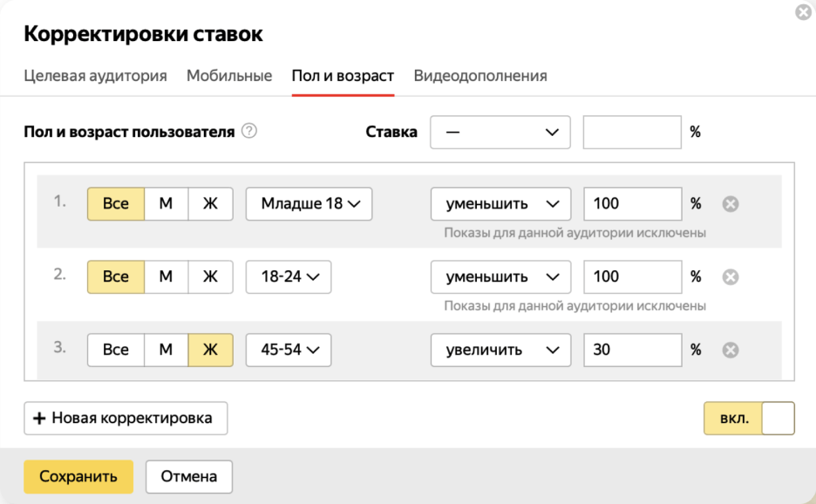The height and width of the screenshot is (504, 816).
Task: Go to Видеодополнения tab
Action: [x=480, y=76]
